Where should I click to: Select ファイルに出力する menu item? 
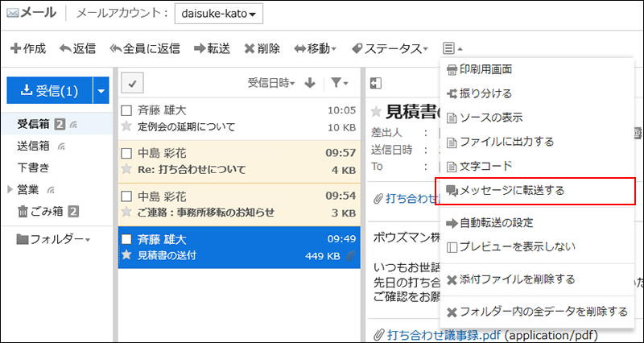537,143
